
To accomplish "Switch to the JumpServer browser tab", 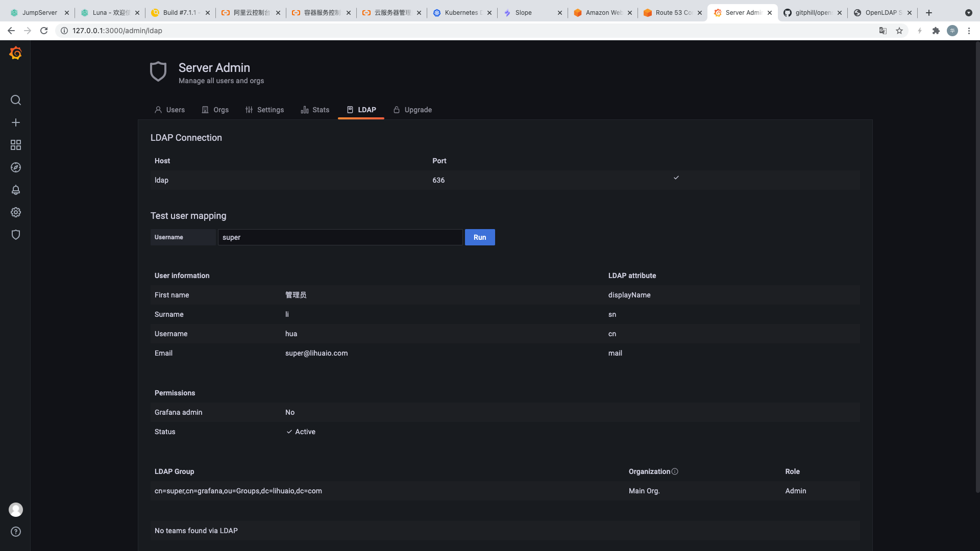I will click(x=40, y=13).
